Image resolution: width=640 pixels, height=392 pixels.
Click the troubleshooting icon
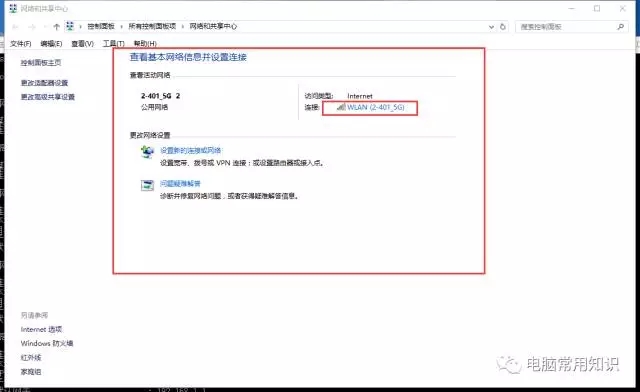(147, 185)
